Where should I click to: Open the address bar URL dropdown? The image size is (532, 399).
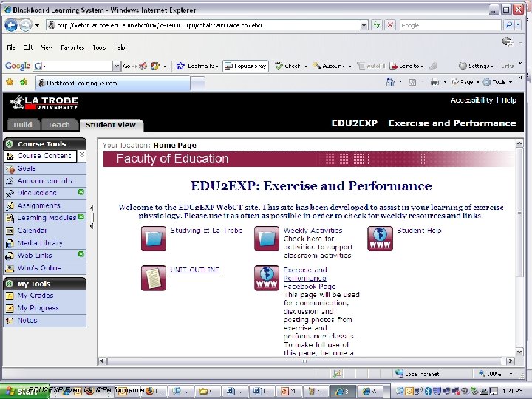click(x=364, y=25)
